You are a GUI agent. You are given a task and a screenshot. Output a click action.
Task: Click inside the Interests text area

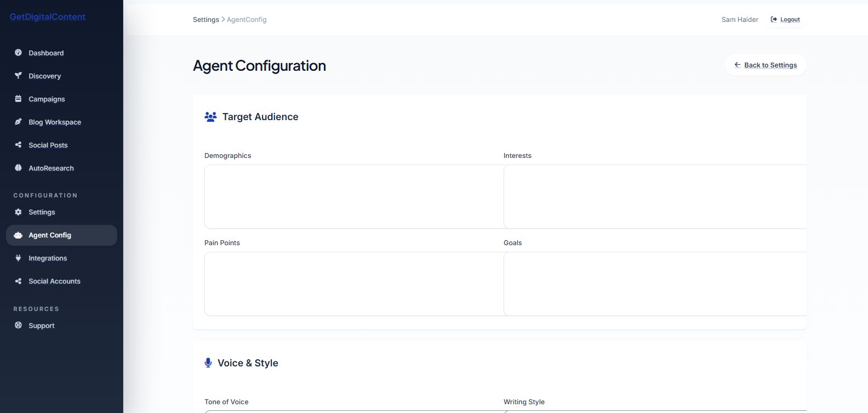click(x=655, y=196)
